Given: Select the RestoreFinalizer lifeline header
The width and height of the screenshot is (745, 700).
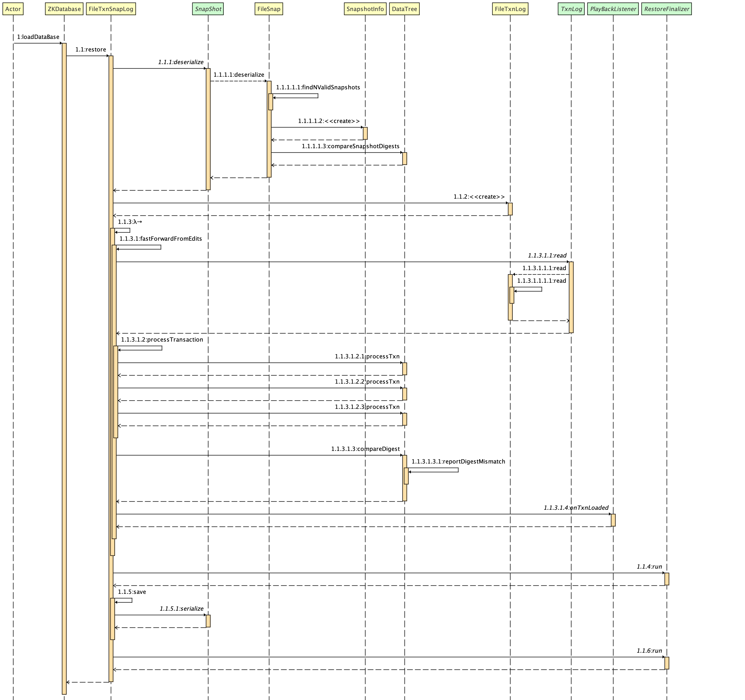Looking at the screenshot, I should coord(667,8).
